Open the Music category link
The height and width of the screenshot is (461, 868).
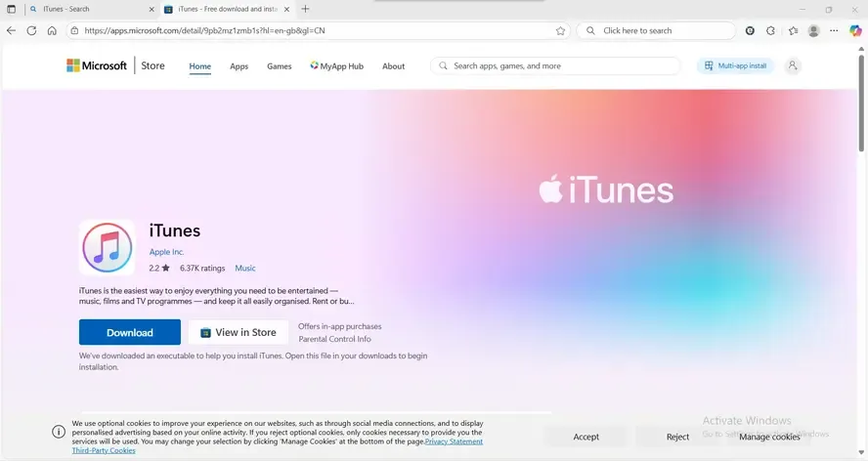point(245,268)
